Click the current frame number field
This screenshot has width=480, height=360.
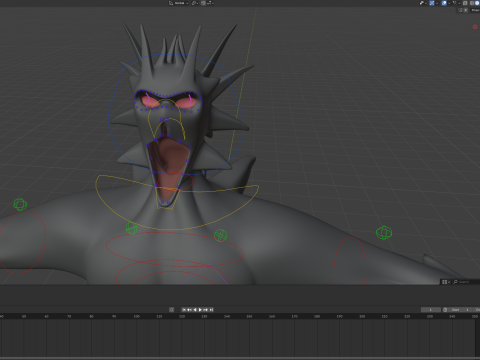(431, 310)
